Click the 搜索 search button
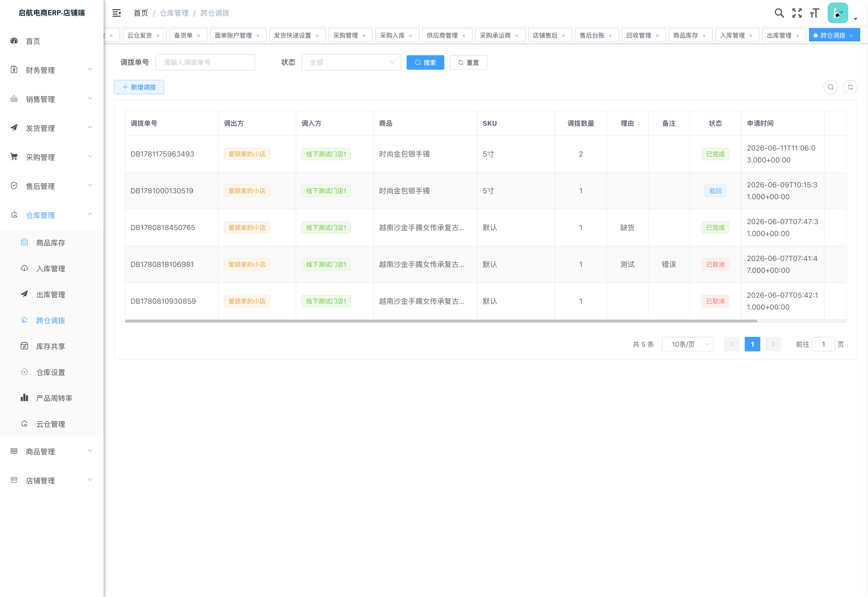 coord(425,62)
